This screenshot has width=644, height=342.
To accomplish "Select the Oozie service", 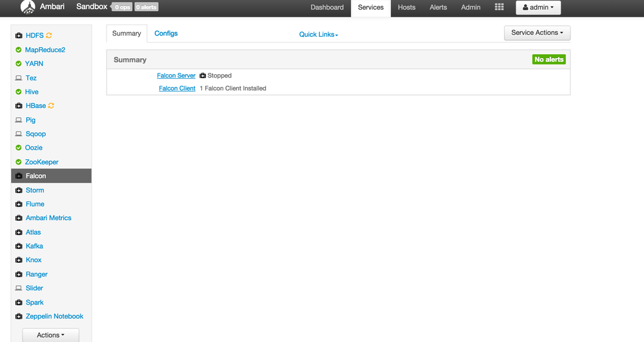I will coord(34,148).
